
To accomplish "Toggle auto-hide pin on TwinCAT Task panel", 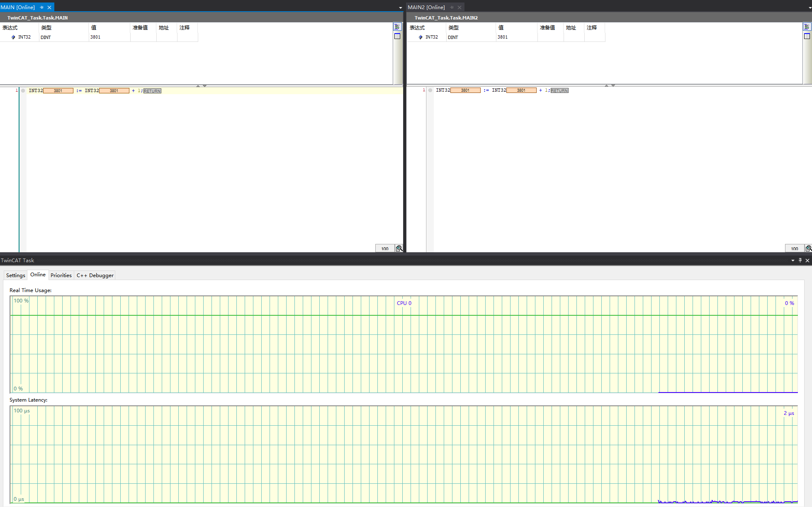I will click(800, 260).
